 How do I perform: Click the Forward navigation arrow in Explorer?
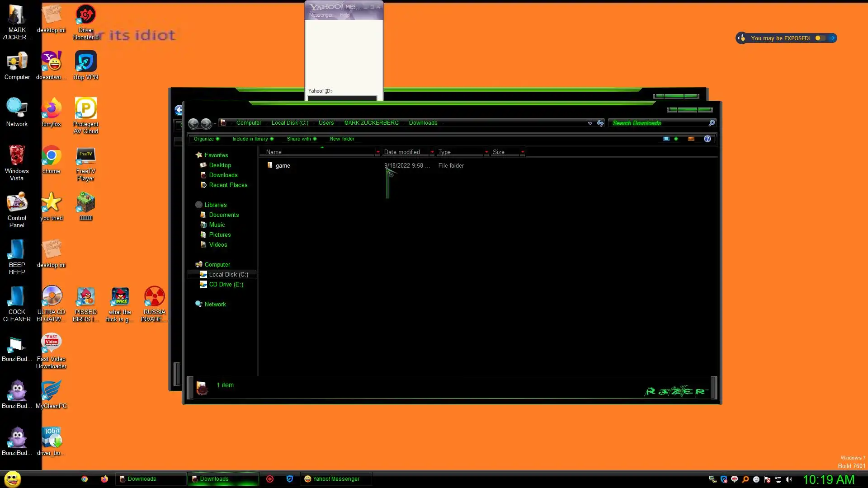pyautogui.click(x=206, y=123)
